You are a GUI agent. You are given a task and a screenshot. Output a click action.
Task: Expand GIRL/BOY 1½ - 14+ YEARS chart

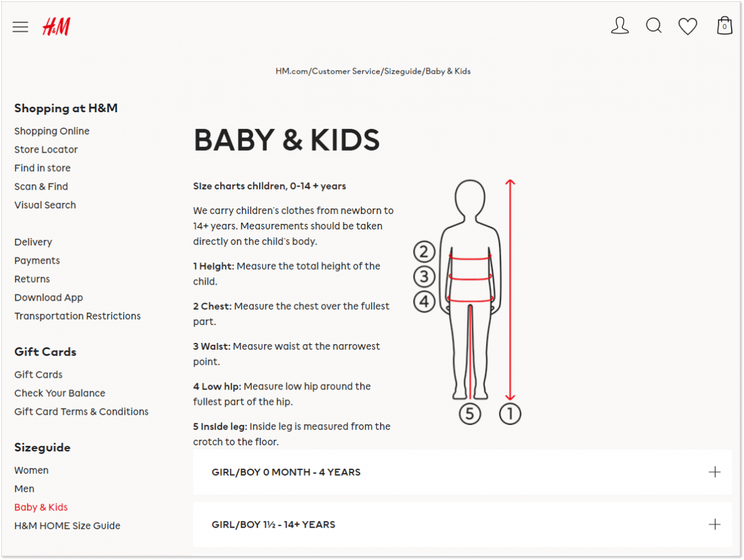coord(273,525)
